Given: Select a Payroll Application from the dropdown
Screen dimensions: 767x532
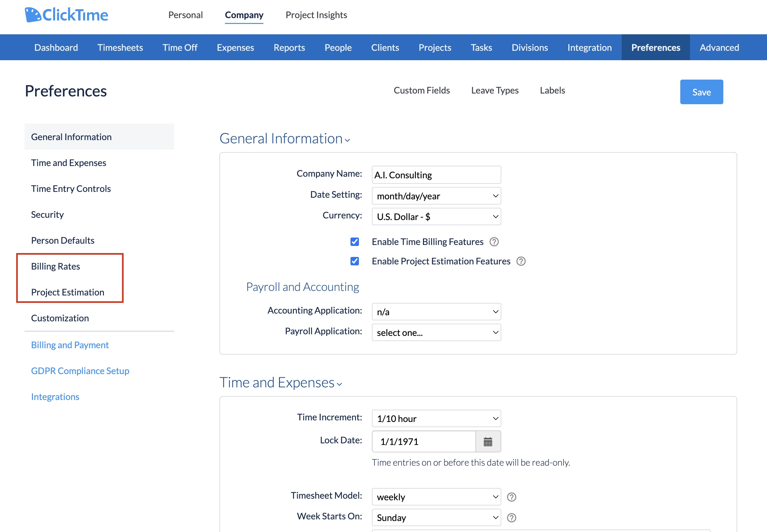Looking at the screenshot, I should point(436,332).
